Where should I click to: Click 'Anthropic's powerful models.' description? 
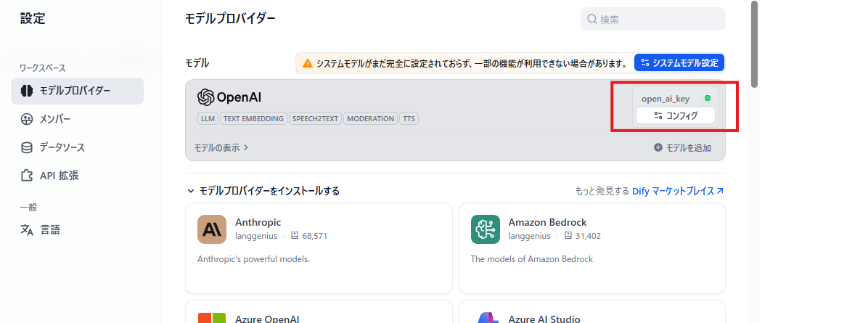point(253,258)
